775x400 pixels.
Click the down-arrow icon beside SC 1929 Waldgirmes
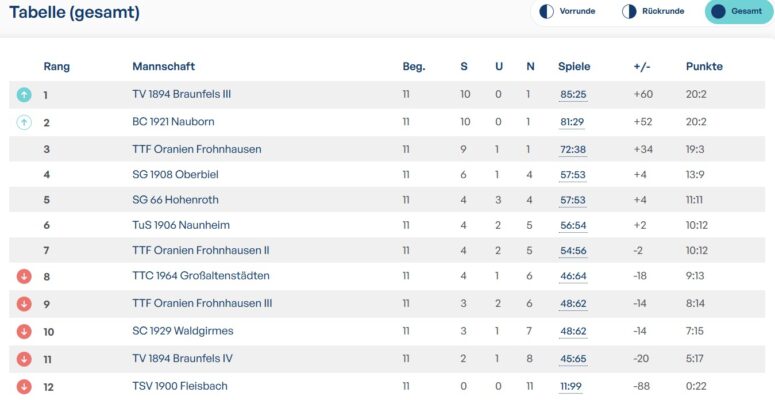click(x=24, y=331)
